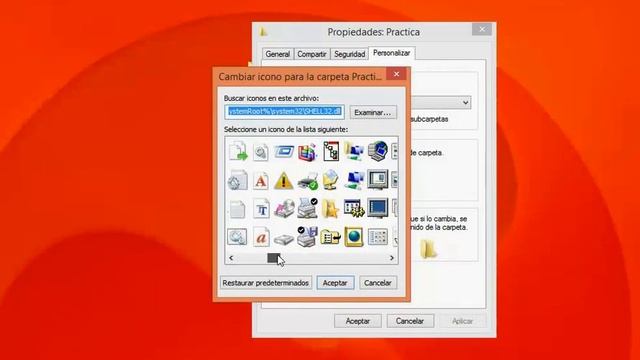
Task: Select the folder with list and arrow icon
Action: coord(331,237)
